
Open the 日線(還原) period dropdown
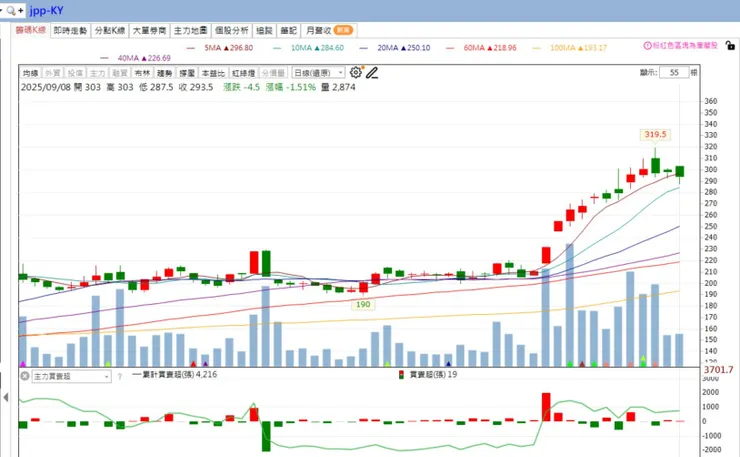point(319,73)
